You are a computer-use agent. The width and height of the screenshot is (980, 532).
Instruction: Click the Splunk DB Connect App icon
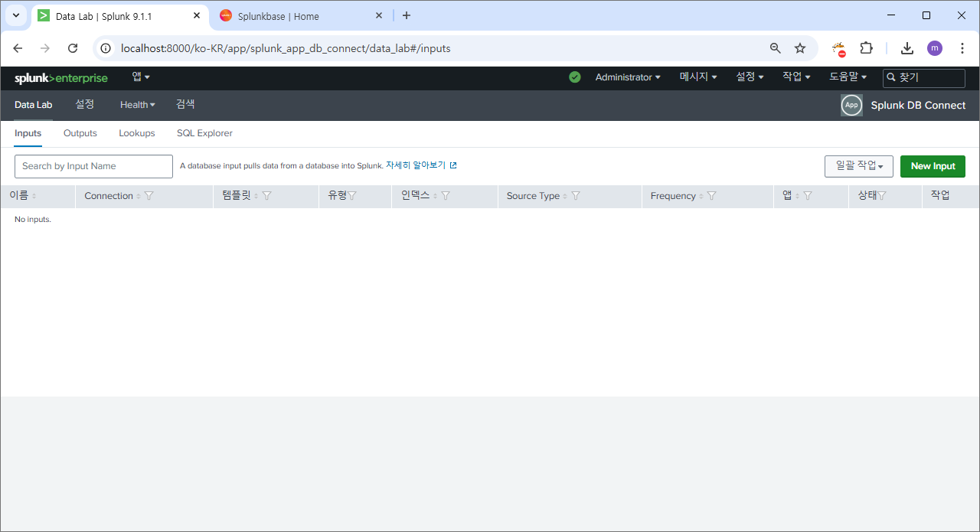coord(851,106)
